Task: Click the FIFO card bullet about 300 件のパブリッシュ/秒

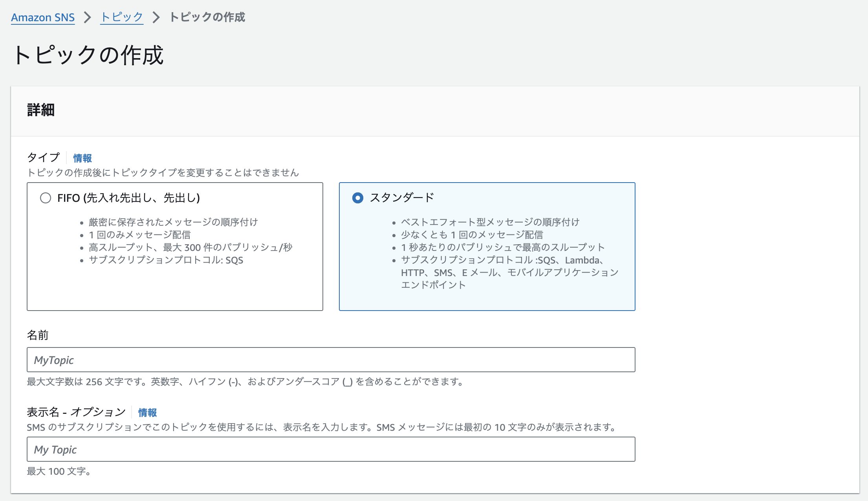Action: click(x=191, y=247)
